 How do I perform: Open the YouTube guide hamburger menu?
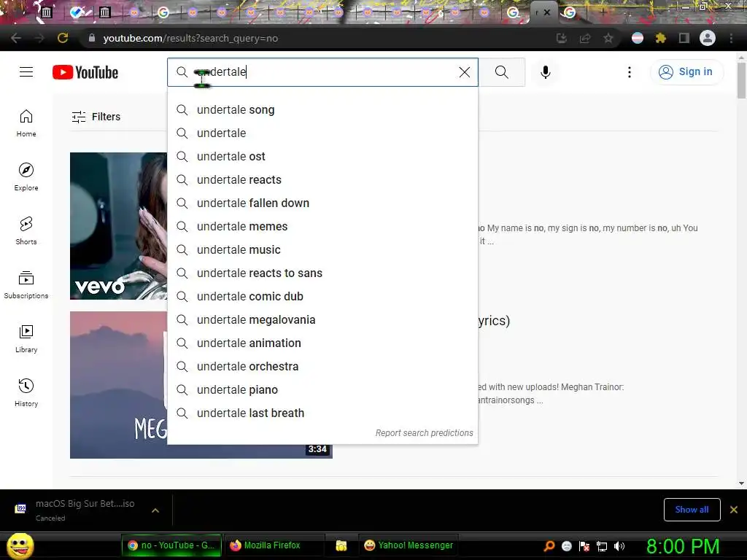[26, 72]
